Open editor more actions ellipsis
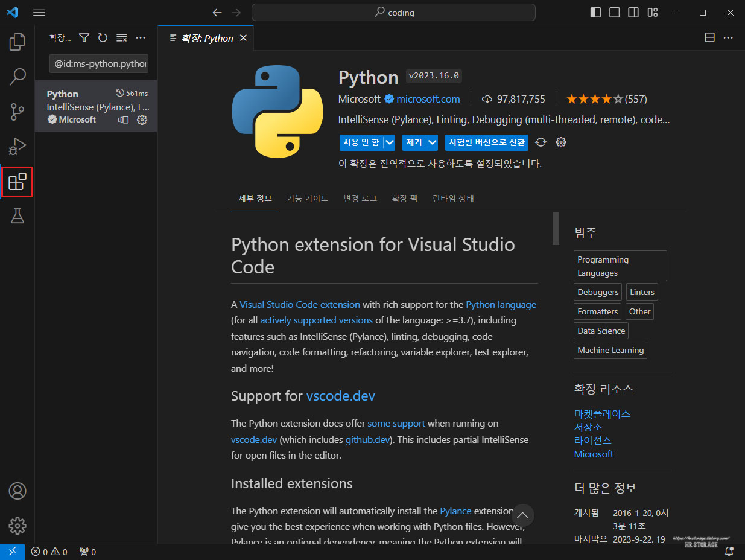Screen dimensions: 745x560 728,38
